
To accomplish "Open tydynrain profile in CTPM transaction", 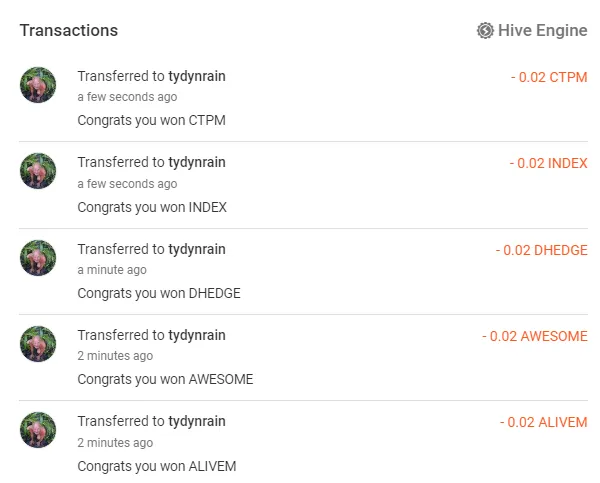I will (197, 76).
